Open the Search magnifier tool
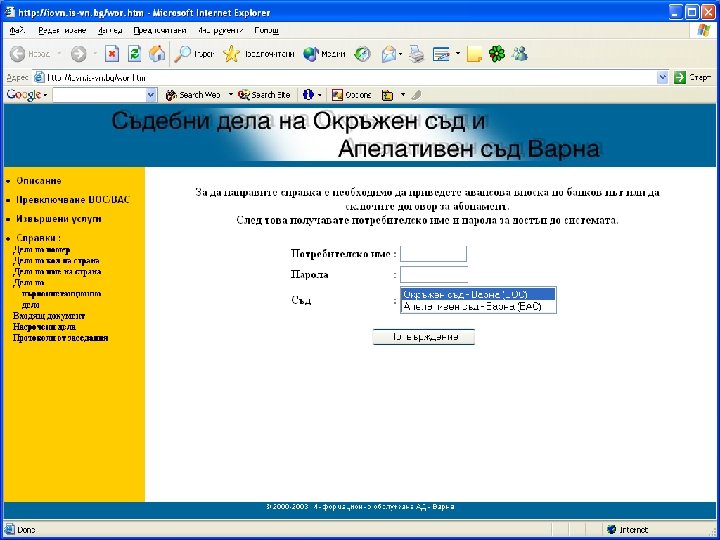720x540 pixels. pyautogui.click(x=182, y=54)
